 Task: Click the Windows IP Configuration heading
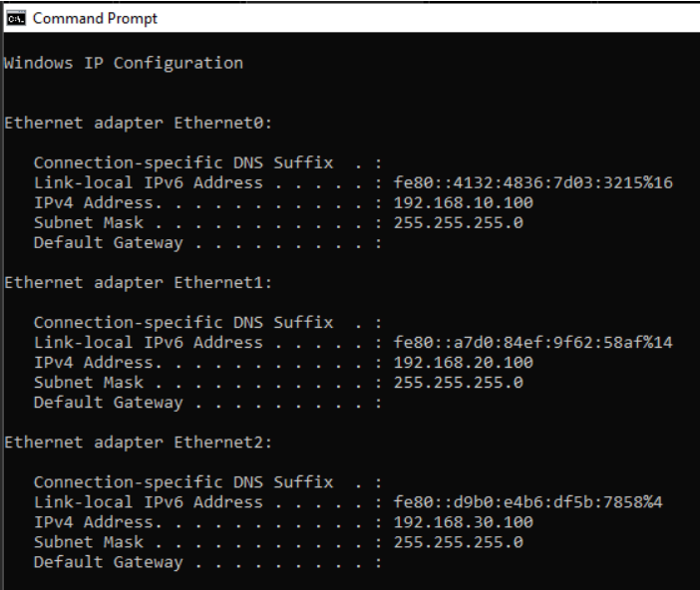click(124, 63)
